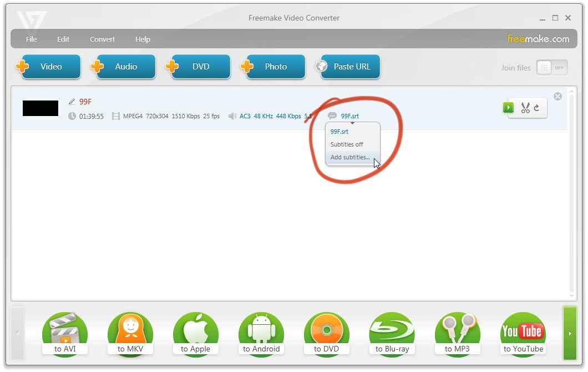This screenshot has height=372, width=588.
Task: Click the rotate arrow icon
Action: pyautogui.click(x=537, y=108)
